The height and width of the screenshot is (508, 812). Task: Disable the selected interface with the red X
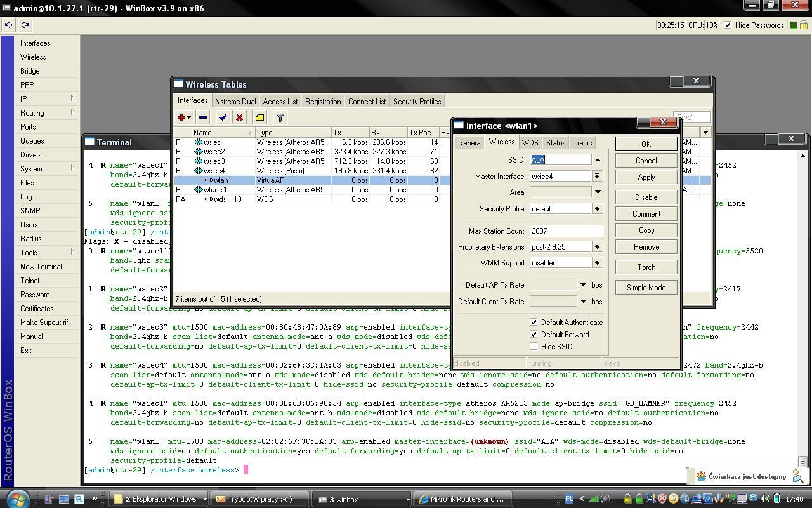tap(241, 117)
